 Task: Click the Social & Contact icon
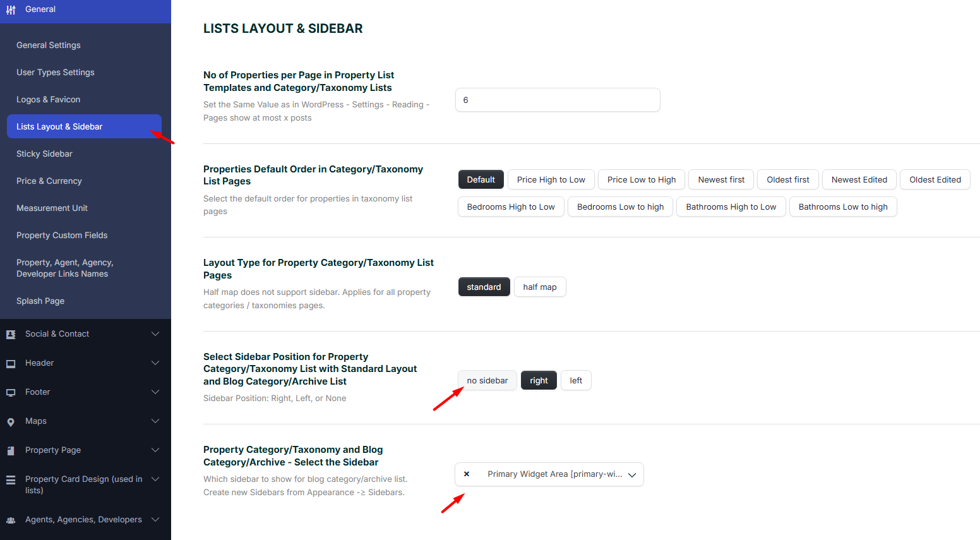coord(11,335)
